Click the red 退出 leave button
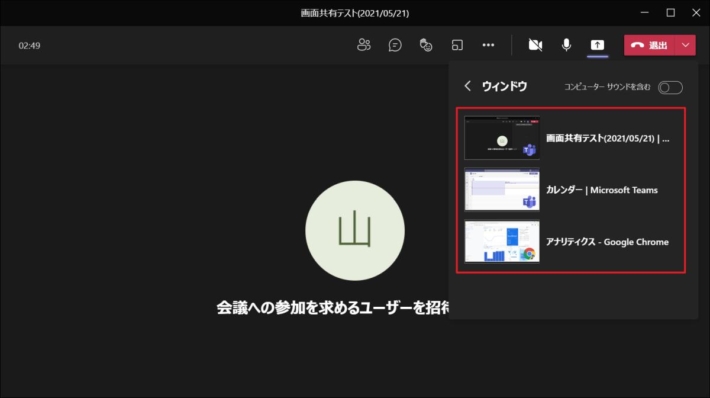 pyautogui.click(x=650, y=45)
